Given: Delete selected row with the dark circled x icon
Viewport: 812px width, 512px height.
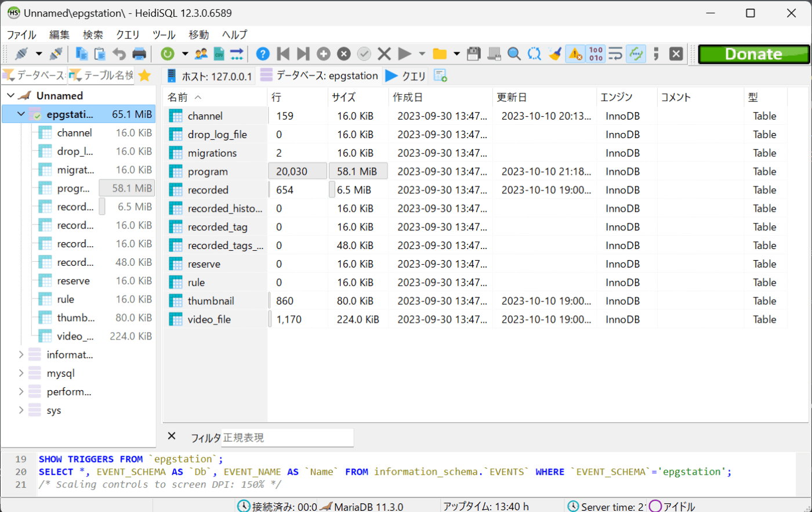Looking at the screenshot, I should (x=344, y=54).
